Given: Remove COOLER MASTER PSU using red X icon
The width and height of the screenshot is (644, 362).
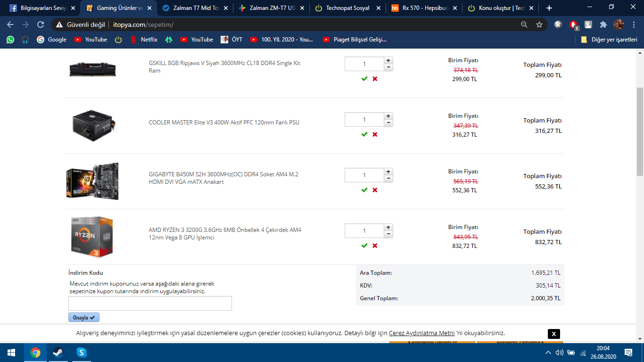Looking at the screenshot, I should coord(375,134).
